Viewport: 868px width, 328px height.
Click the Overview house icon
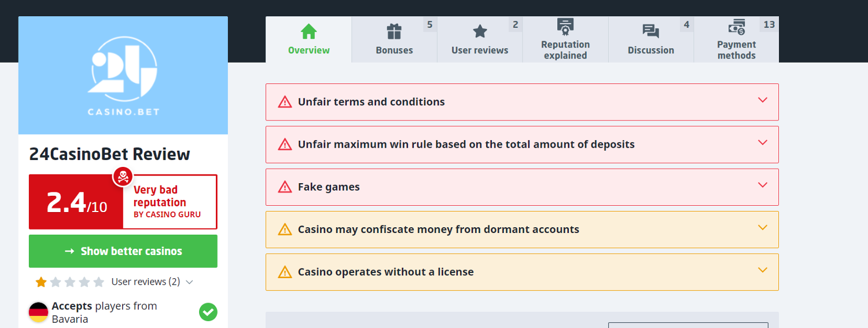pyautogui.click(x=309, y=31)
